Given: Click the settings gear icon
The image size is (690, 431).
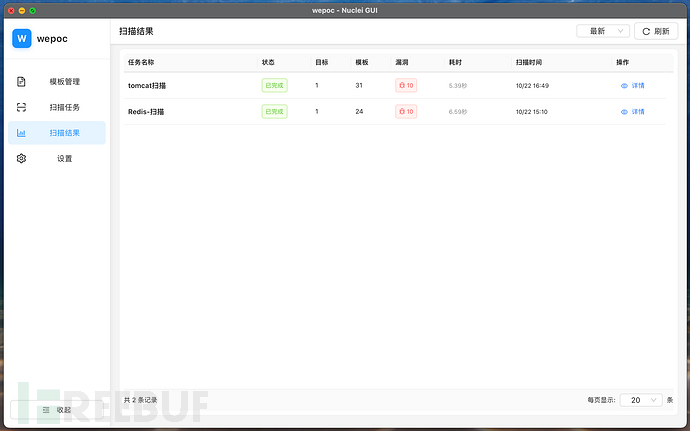Looking at the screenshot, I should click(x=21, y=158).
